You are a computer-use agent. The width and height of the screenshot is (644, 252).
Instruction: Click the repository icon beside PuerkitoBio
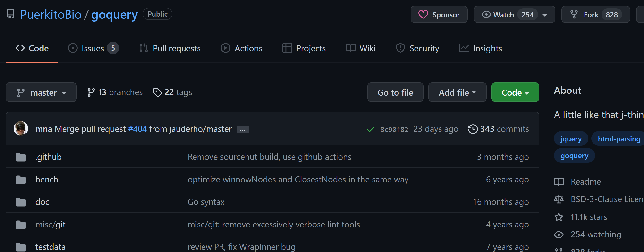[x=10, y=14]
